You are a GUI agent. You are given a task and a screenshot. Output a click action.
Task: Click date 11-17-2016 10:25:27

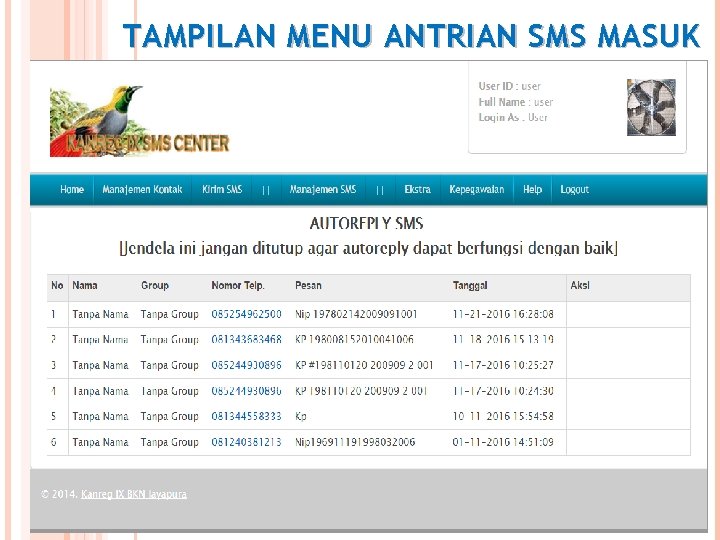[503, 365]
